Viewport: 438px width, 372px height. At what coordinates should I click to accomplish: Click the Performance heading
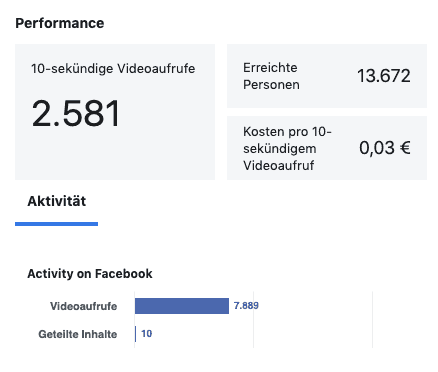pos(60,23)
